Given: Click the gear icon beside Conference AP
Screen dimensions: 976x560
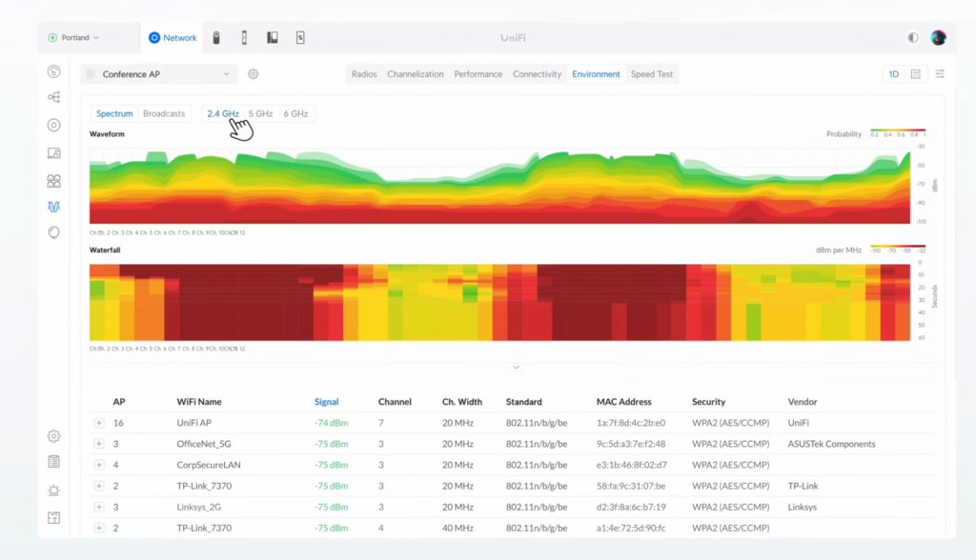Looking at the screenshot, I should pos(253,74).
